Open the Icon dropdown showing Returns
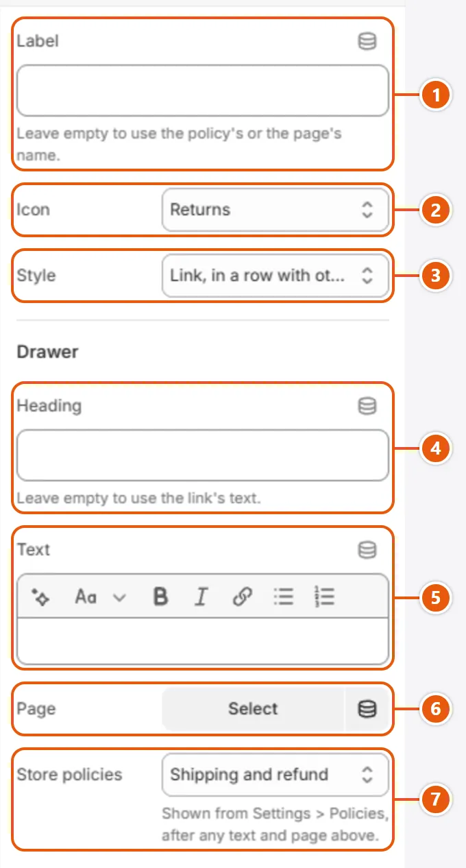The width and height of the screenshot is (466, 868). click(x=275, y=210)
